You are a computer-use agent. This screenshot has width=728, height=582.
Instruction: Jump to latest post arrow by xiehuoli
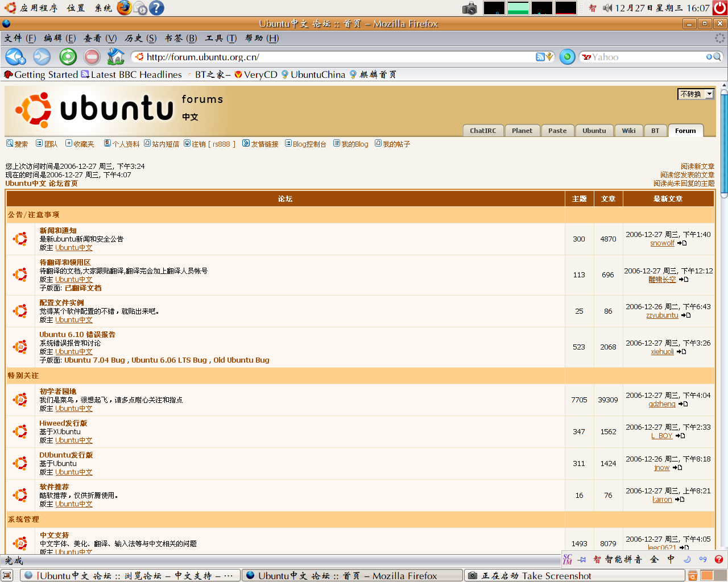point(681,352)
